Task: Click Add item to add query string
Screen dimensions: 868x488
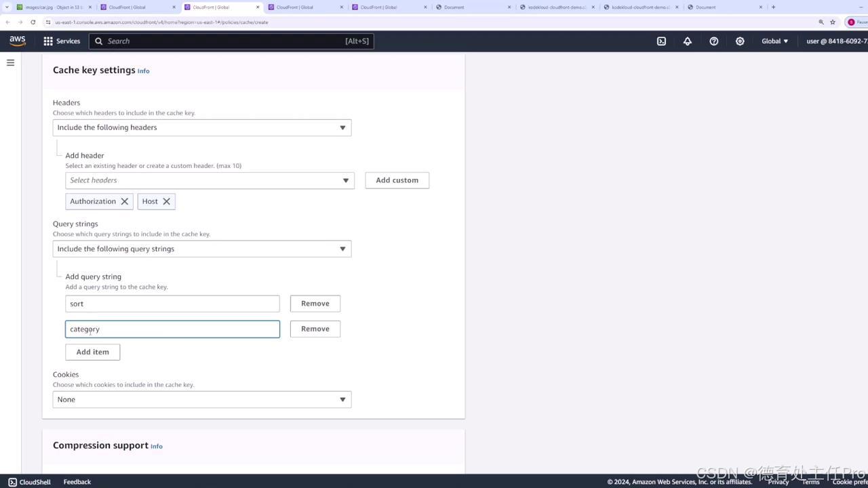Action: pyautogui.click(x=92, y=351)
